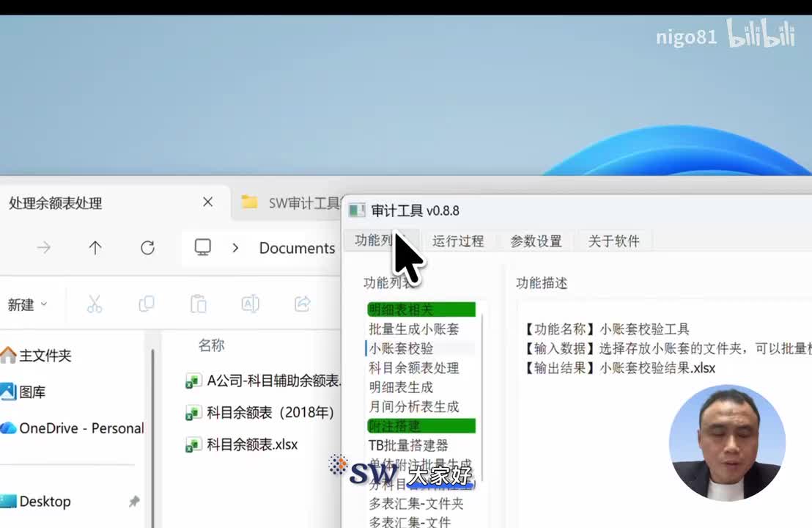The height and width of the screenshot is (528, 812).
Task: Switch to the 参数设置 tab
Action: pyautogui.click(x=536, y=241)
